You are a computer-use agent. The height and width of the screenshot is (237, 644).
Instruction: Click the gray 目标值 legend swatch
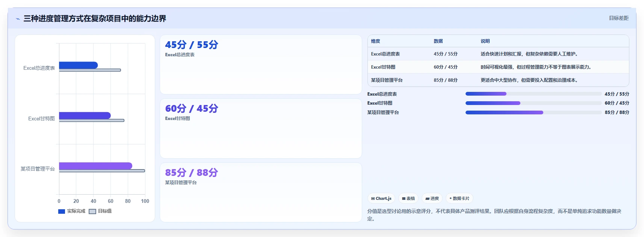pos(92,211)
